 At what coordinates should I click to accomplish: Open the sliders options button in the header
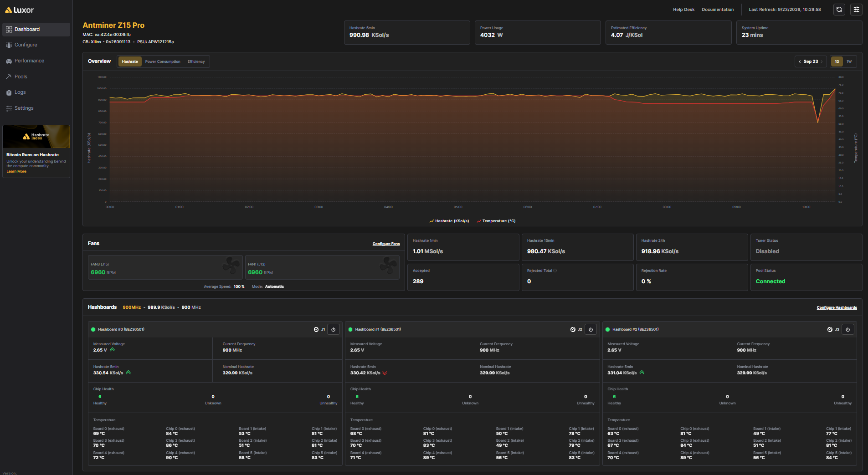pyautogui.click(x=856, y=10)
